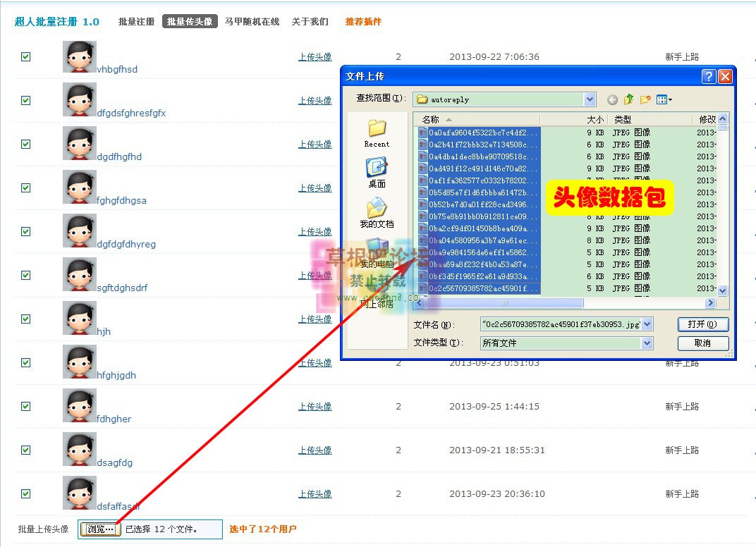Viewport: 756px width, 547px height.
Task: Click the Back arrow in file dialog
Action: 612,100
